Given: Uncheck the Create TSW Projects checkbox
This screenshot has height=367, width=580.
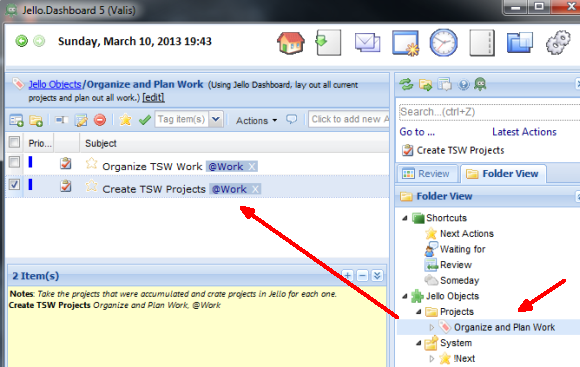Looking at the screenshot, I should point(14,184).
